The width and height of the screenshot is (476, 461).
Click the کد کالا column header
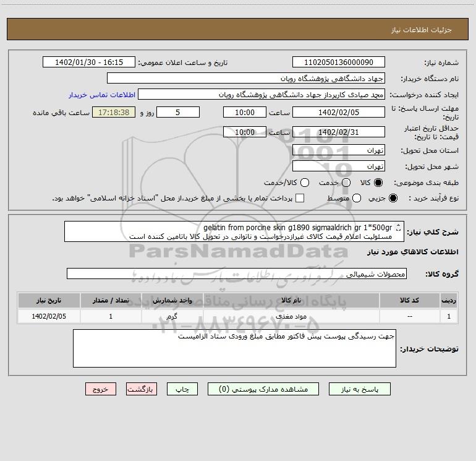(x=409, y=300)
